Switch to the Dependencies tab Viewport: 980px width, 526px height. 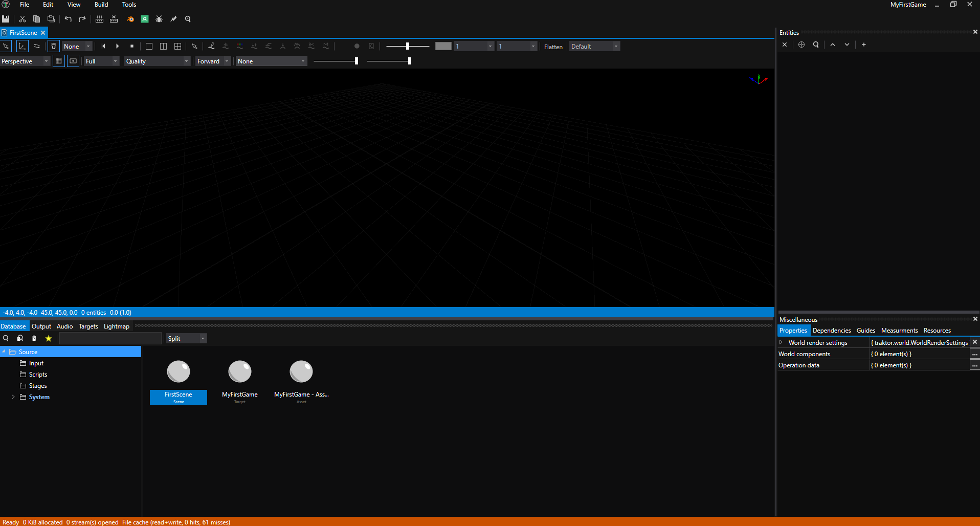pyautogui.click(x=831, y=330)
